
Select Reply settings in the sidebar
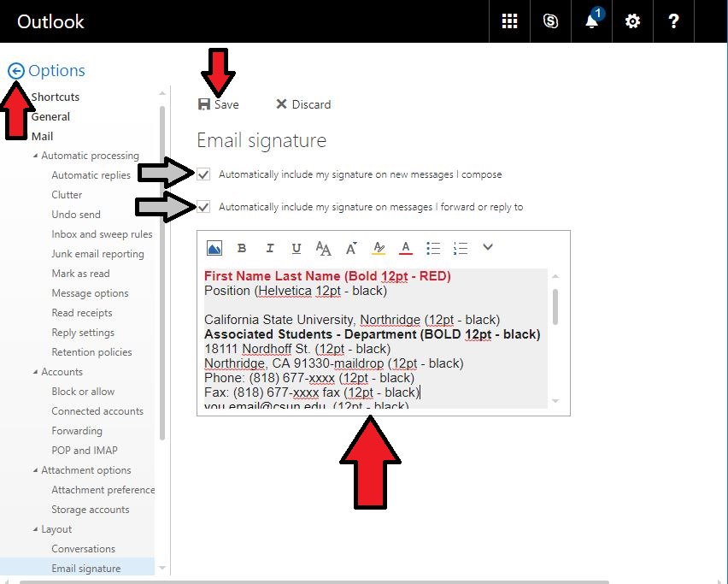coord(83,333)
